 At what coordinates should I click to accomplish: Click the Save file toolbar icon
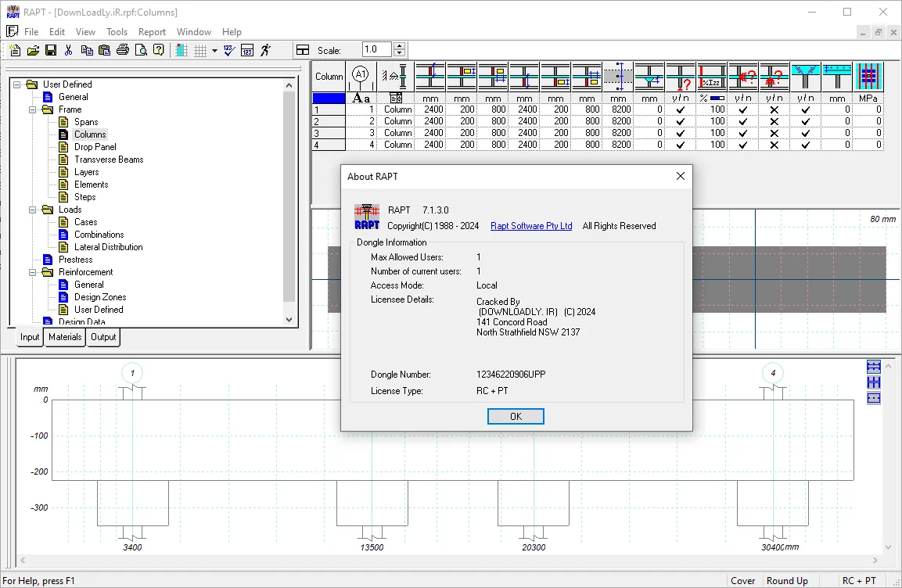click(x=51, y=50)
